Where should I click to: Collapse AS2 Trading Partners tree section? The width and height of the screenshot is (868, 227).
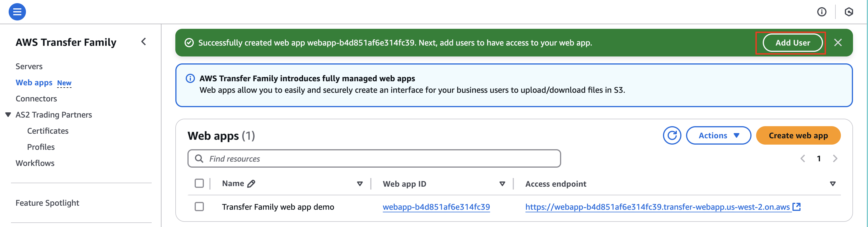(8, 115)
